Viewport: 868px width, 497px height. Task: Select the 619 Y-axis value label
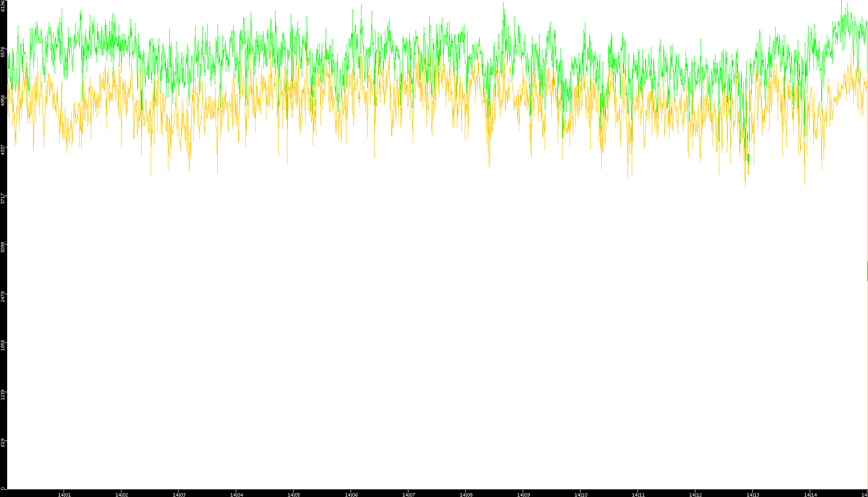(3, 443)
